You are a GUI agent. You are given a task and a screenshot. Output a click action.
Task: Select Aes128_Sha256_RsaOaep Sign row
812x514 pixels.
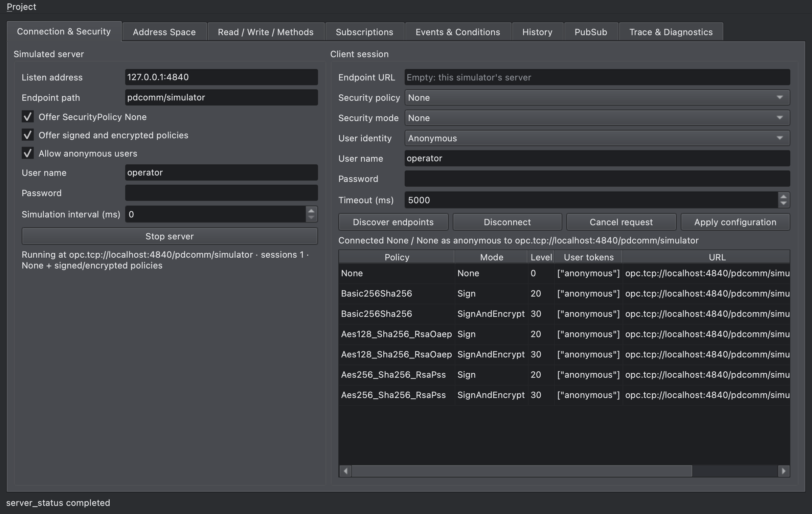tap(564, 334)
